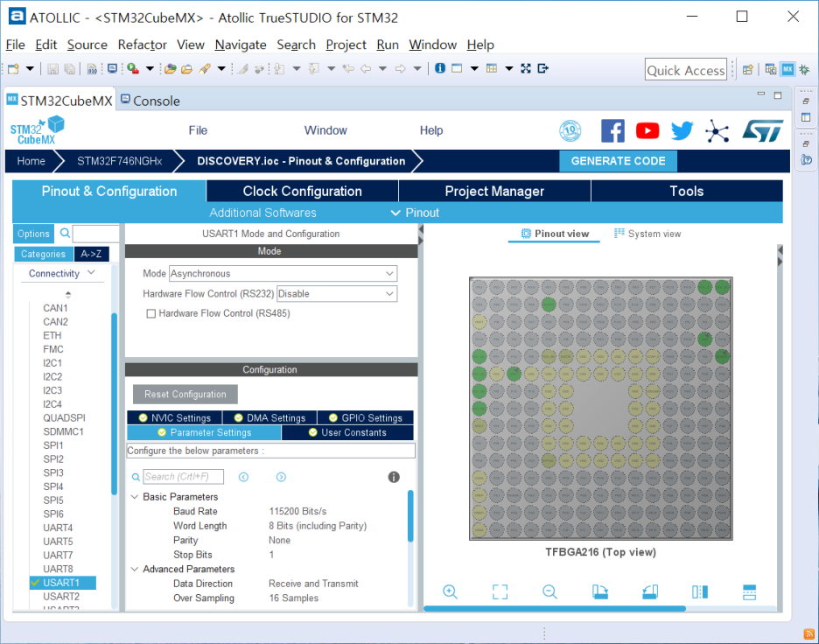This screenshot has height=644, width=819.
Task: Click the New toolbar icon
Action: coord(14,68)
